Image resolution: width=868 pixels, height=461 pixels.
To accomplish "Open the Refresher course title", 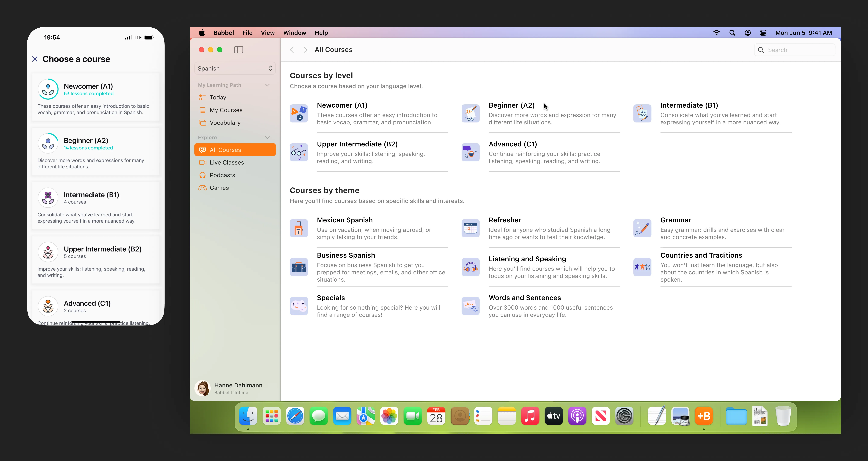I will pos(505,220).
